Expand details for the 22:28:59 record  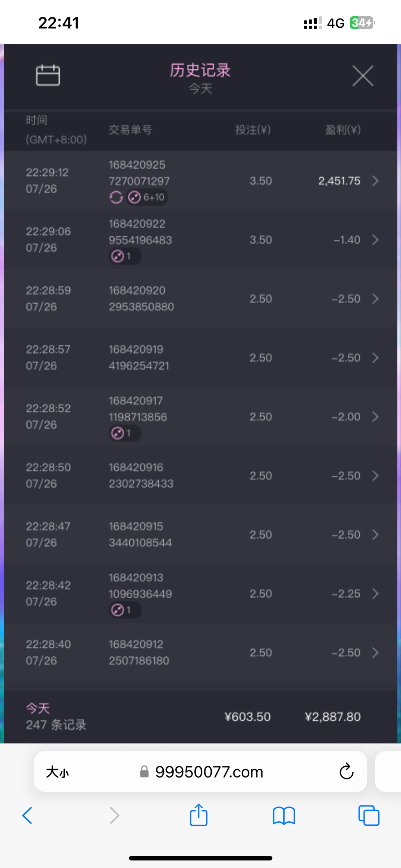[x=375, y=299]
